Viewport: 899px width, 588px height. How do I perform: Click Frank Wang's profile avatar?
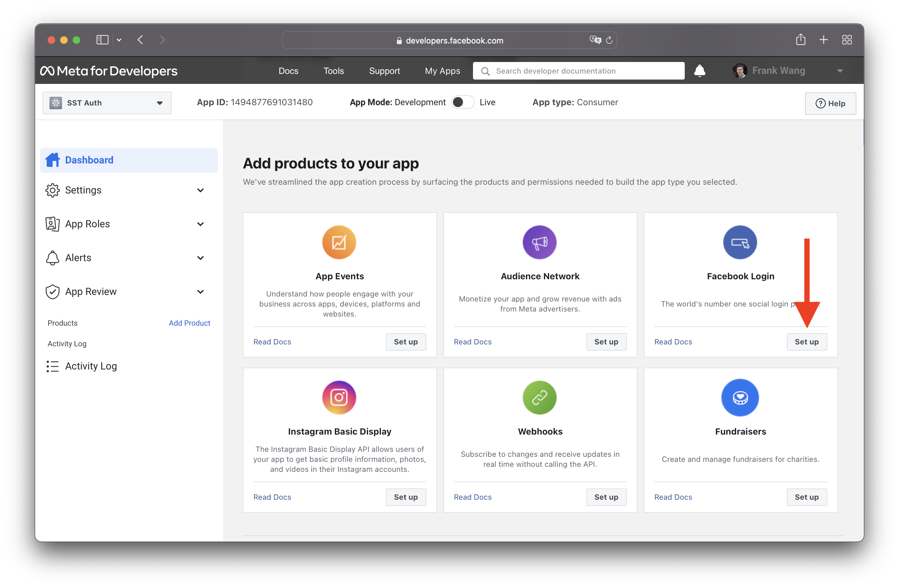click(x=740, y=71)
